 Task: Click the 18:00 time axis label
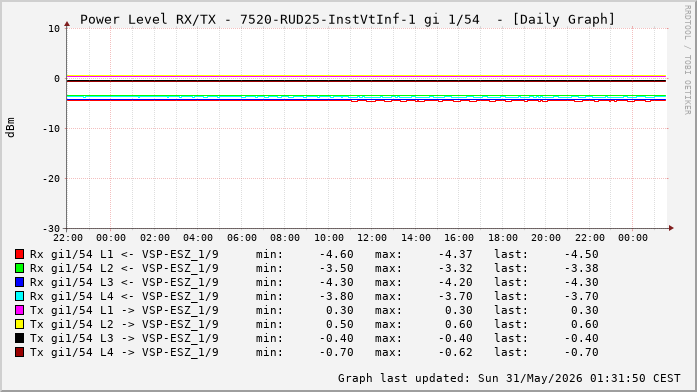(x=503, y=238)
